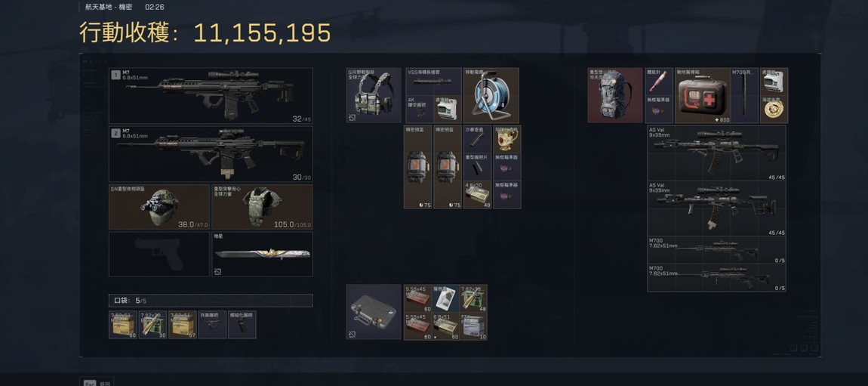This screenshot has height=386, width=868.
Task: Select the 4.6x30 ammo box
Action: click(477, 195)
